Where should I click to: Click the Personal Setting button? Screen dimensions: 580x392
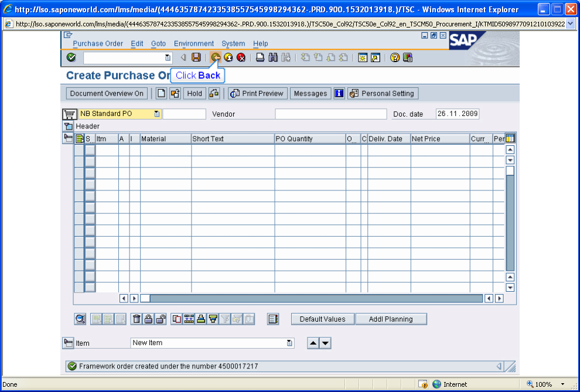point(383,94)
